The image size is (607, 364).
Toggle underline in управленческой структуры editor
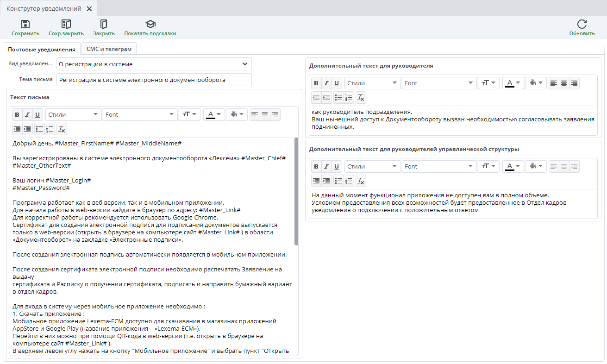pos(337,167)
